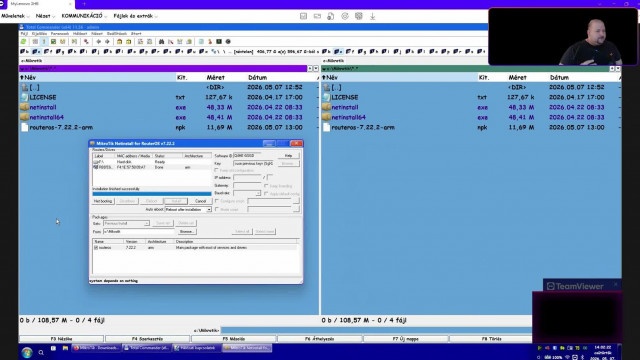The width and height of the screenshot is (640, 360).
Task: Uncheck the routeros package checkbox
Action: [x=96, y=248]
